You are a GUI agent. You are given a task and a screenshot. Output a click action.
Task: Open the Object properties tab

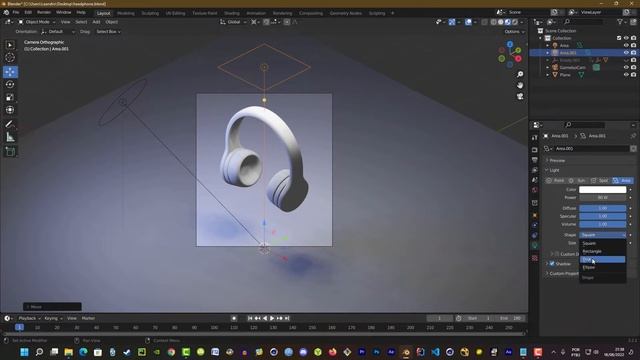point(535,215)
